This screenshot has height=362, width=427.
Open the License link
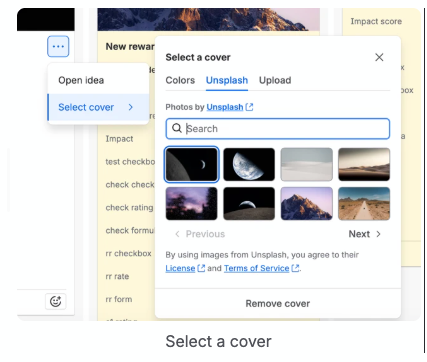(180, 268)
